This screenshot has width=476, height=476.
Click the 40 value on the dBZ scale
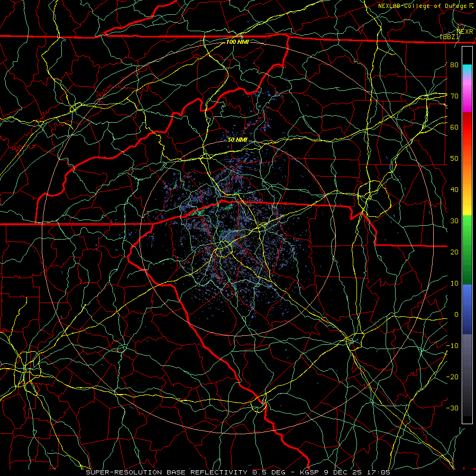(x=454, y=190)
